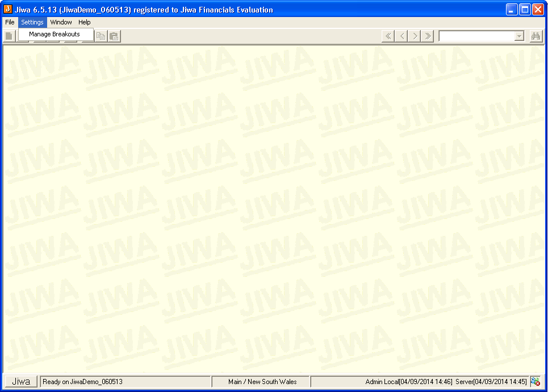The width and height of the screenshot is (548, 392).
Task: Open the File menu
Action: pyautogui.click(x=10, y=22)
